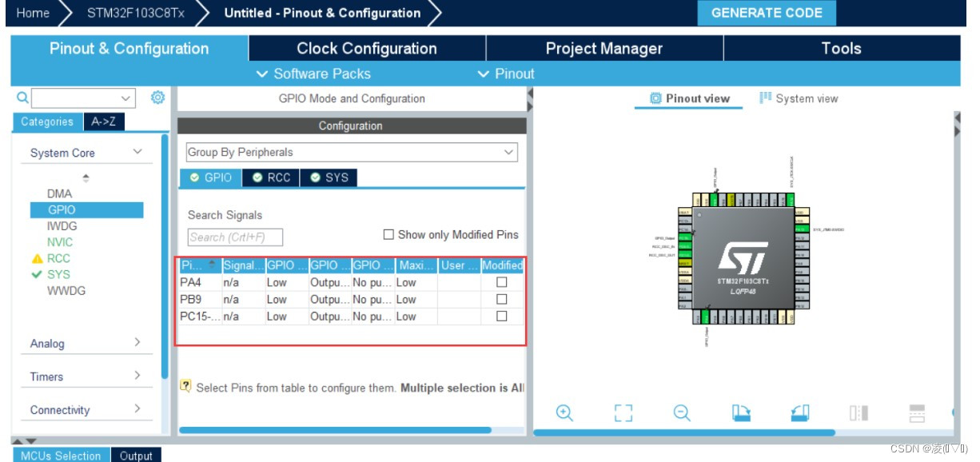Collapse the System Core category
This screenshot has width=980, height=462.
click(x=137, y=152)
